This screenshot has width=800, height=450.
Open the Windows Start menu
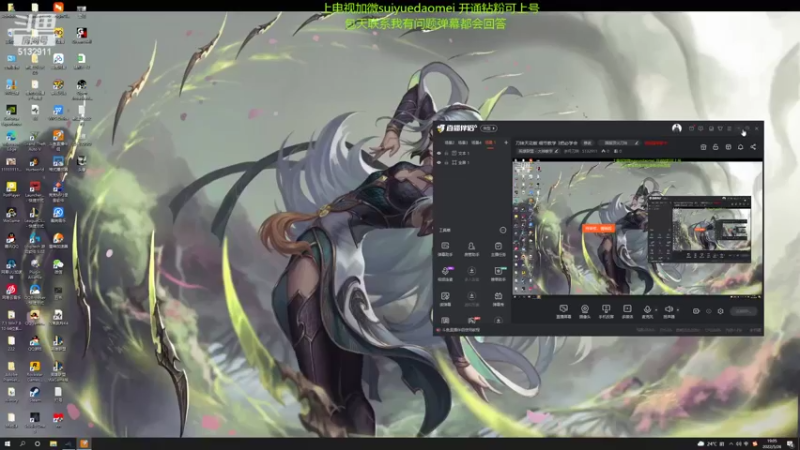pyautogui.click(x=7, y=444)
